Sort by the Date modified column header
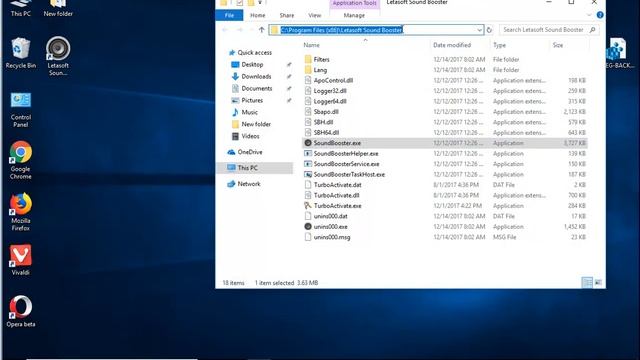Screen dimensions: 640x360 (x=452, y=45)
